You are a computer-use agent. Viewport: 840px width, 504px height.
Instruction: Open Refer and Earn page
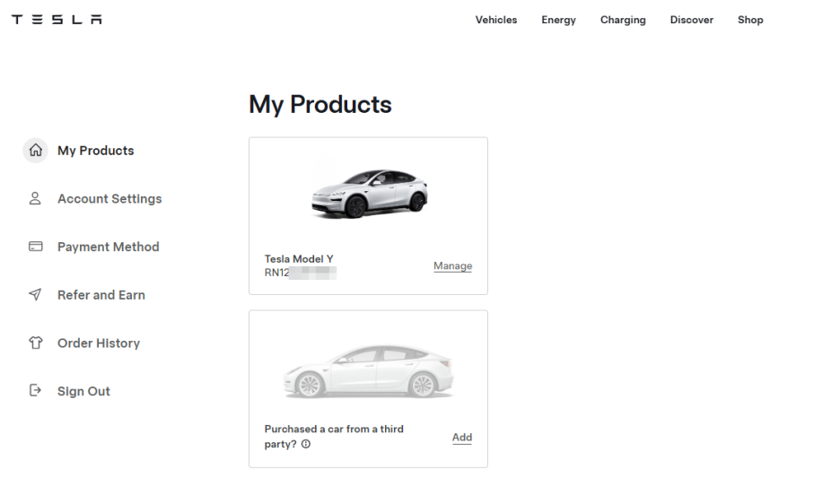coord(101,295)
